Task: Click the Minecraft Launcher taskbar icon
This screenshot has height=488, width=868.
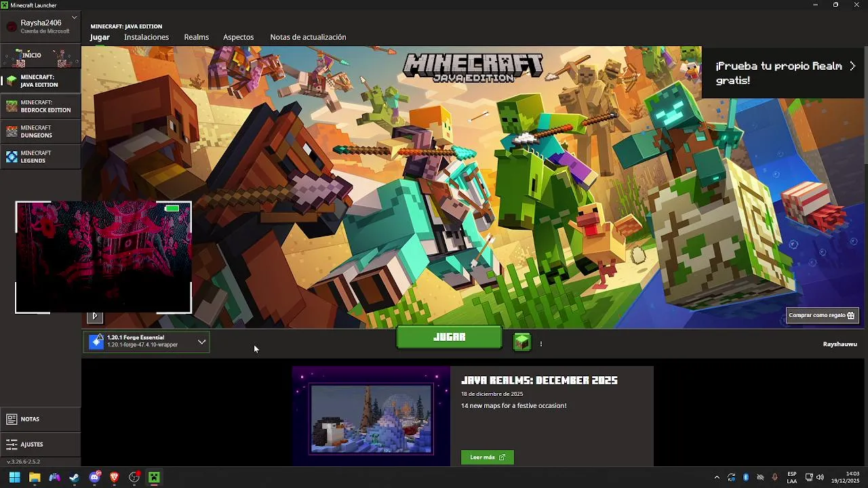Action: click(x=154, y=477)
